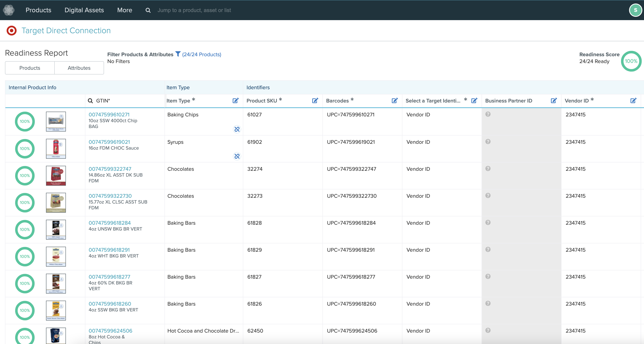Click the Target bullseye logo
Viewport: 644px width, 344px height.
(12, 30)
